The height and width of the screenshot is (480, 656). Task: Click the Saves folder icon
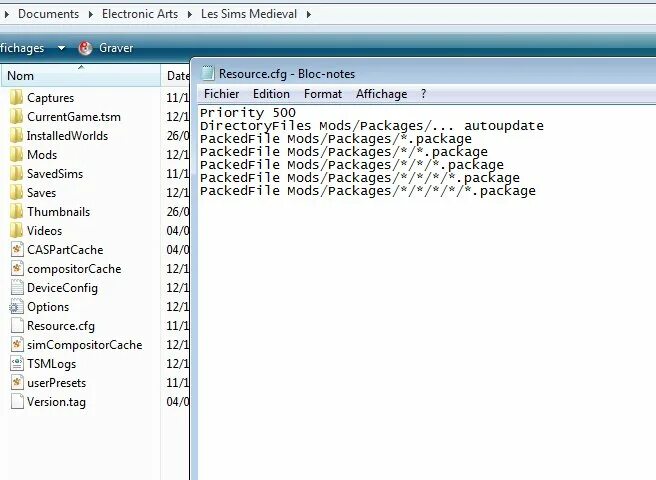click(16, 193)
